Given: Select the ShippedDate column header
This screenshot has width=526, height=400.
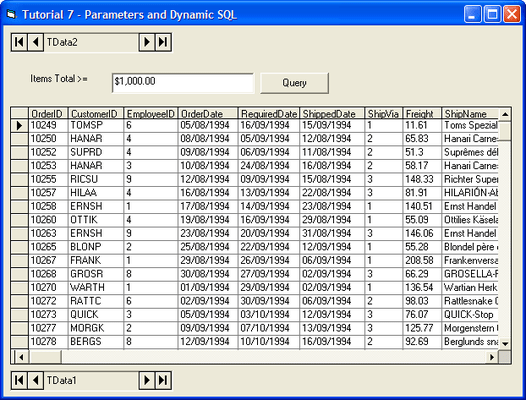Looking at the screenshot, I should click(332, 113).
